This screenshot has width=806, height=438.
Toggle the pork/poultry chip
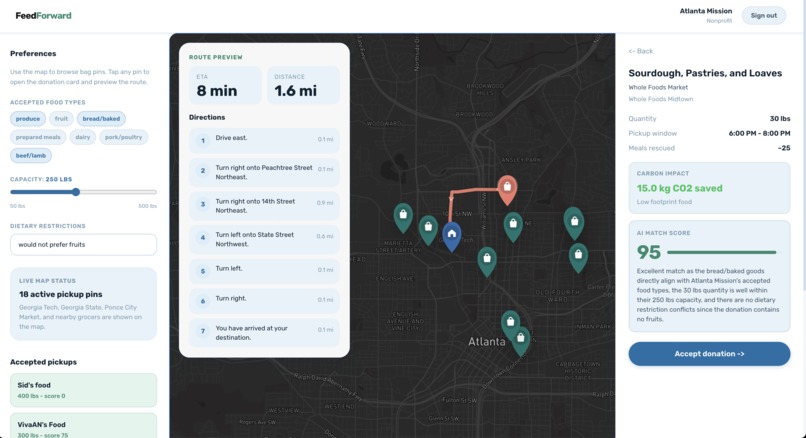pos(123,137)
